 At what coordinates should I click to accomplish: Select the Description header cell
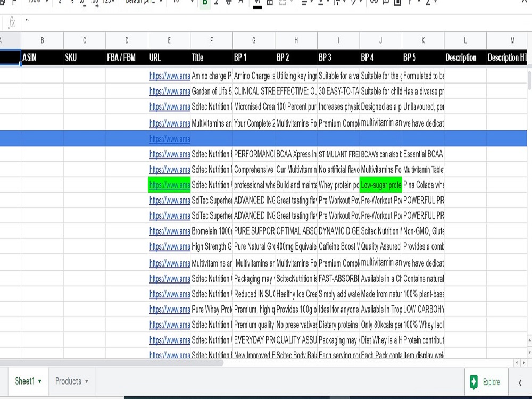tap(465, 57)
